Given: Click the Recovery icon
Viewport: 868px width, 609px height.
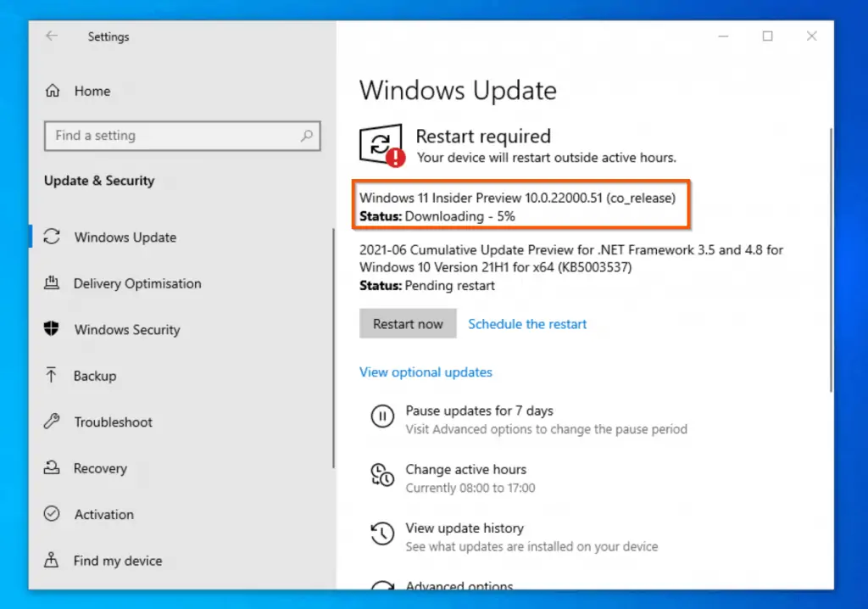Looking at the screenshot, I should point(52,467).
